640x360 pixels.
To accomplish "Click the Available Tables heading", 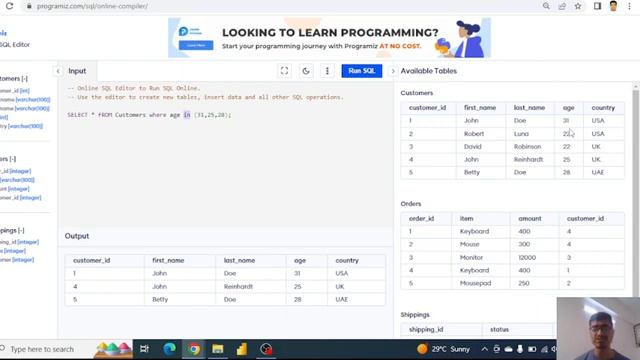I will pos(429,71).
